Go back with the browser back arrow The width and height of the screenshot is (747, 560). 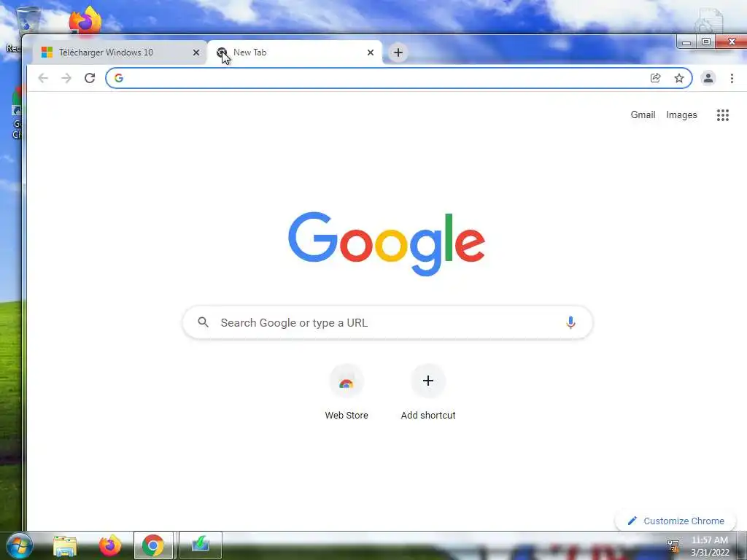(x=43, y=78)
